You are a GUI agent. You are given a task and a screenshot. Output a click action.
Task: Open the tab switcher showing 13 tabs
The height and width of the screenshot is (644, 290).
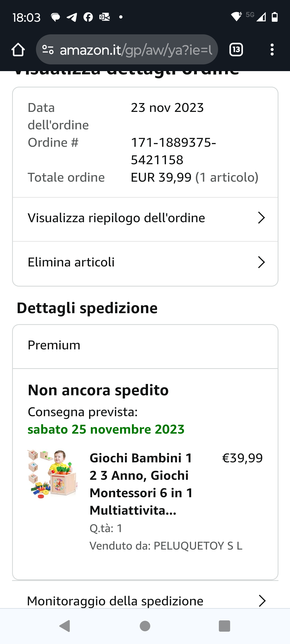click(x=236, y=50)
